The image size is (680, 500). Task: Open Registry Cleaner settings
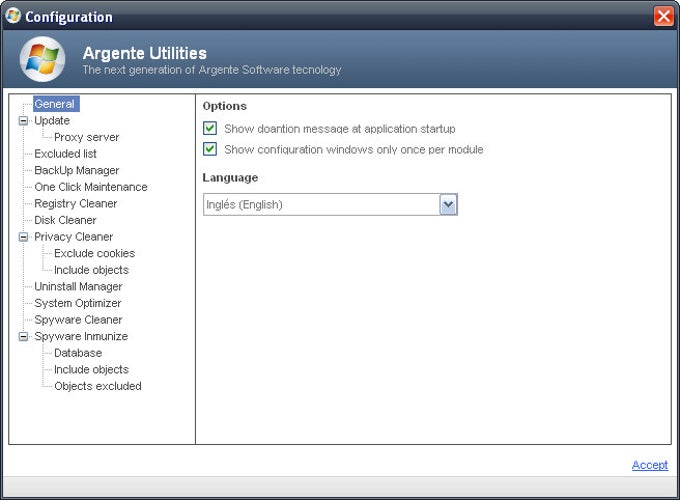76,203
